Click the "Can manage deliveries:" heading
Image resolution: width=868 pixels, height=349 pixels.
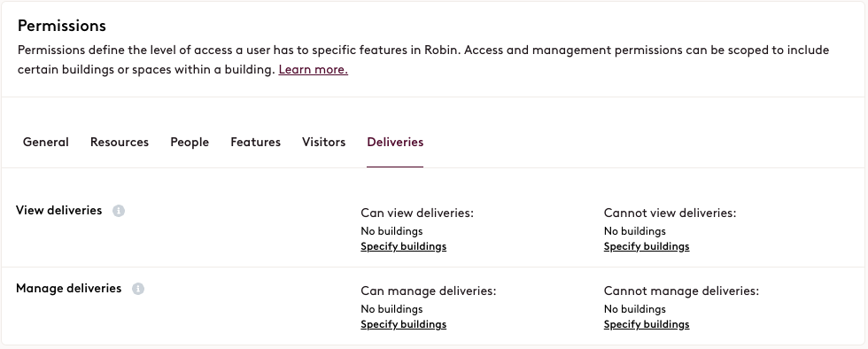pos(429,291)
